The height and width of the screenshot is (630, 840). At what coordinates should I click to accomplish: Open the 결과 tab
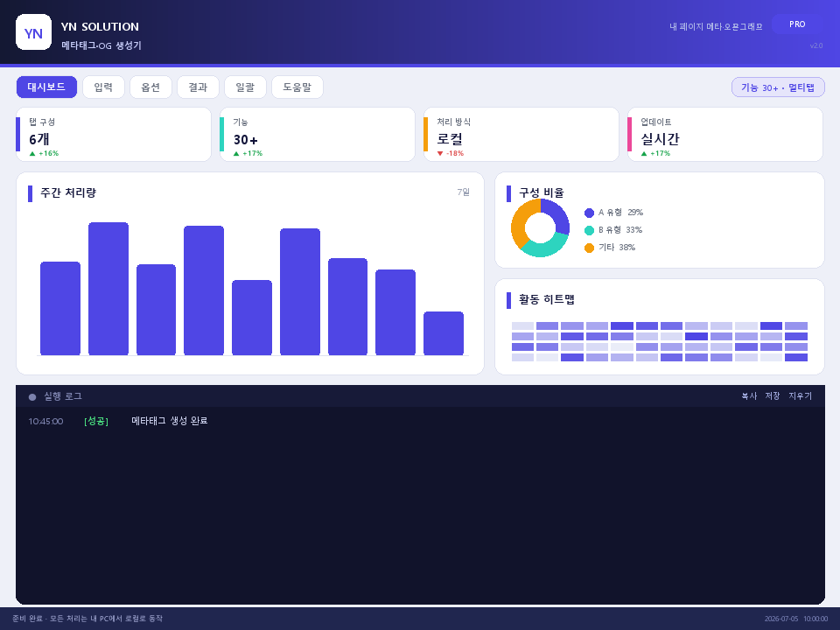coord(198,87)
